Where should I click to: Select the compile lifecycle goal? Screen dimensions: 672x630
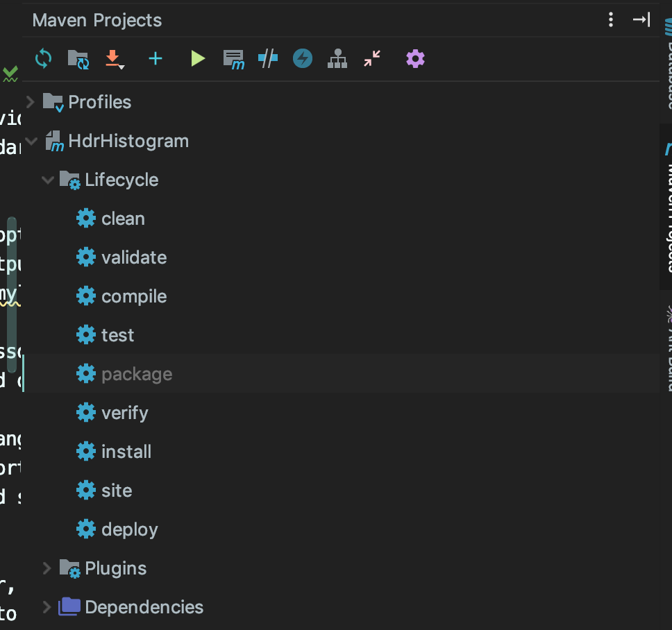click(134, 297)
